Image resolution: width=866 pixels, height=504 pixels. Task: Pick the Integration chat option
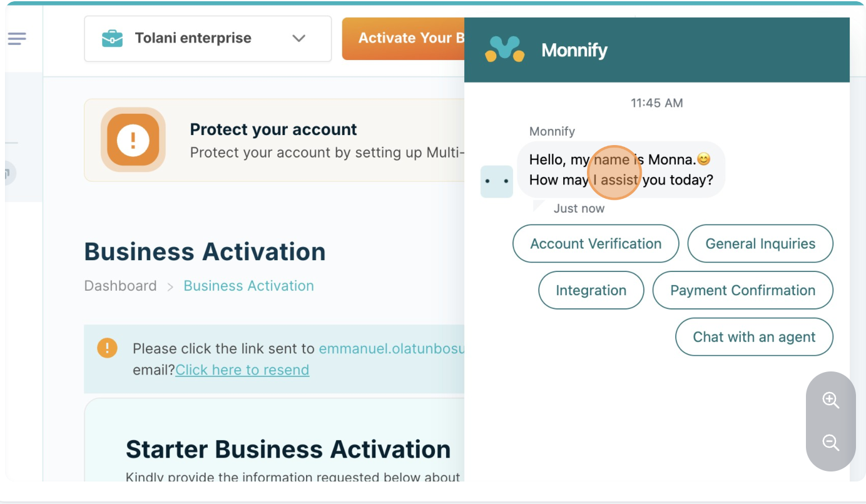point(591,290)
